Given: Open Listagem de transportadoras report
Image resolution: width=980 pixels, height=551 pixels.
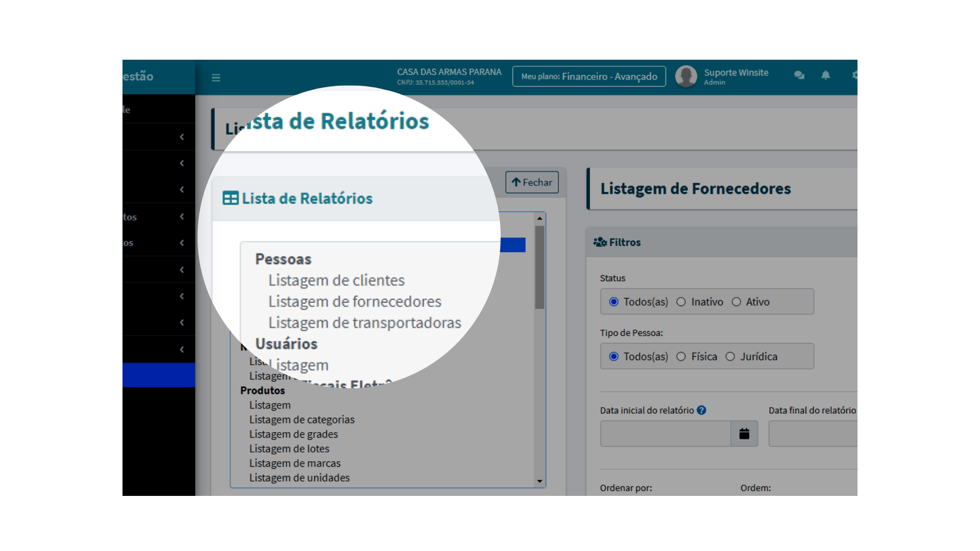Looking at the screenshot, I should [x=364, y=322].
